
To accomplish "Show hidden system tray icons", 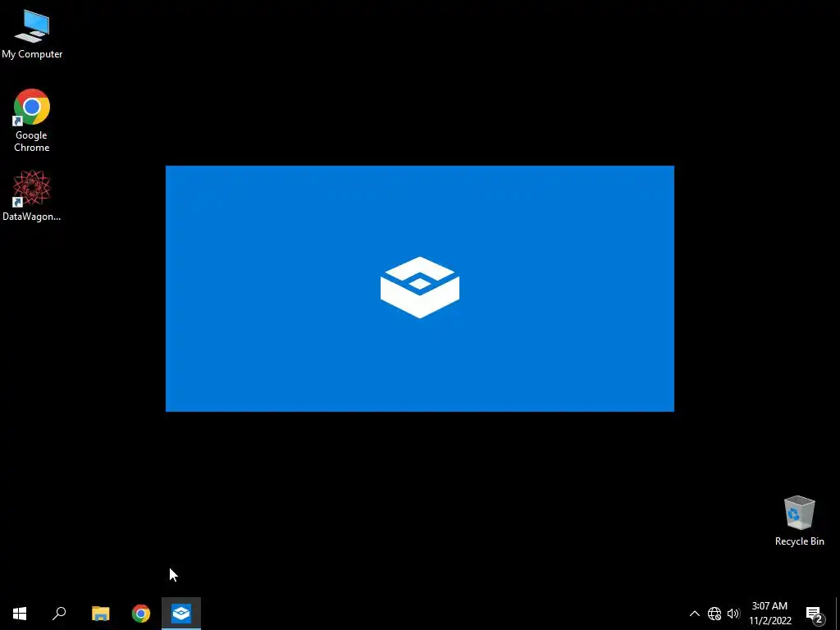I will (694, 614).
